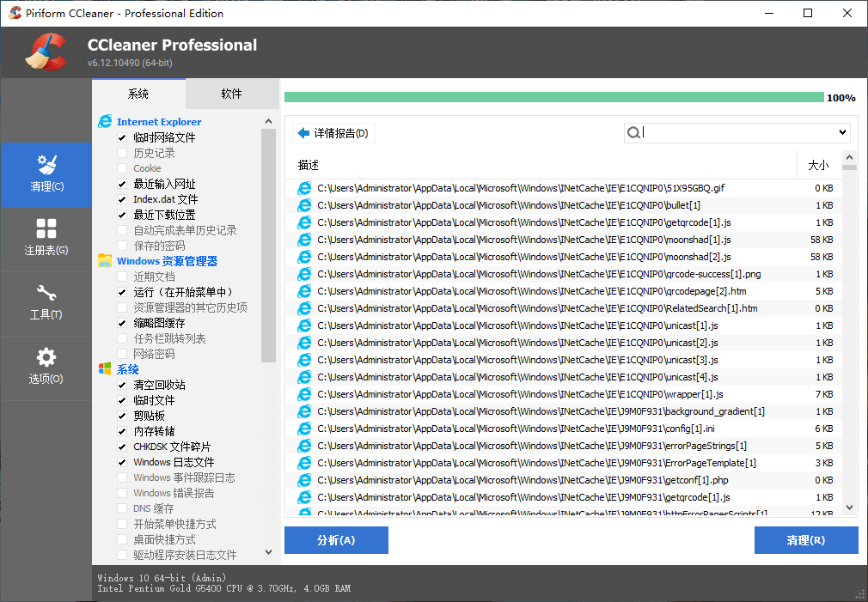Screen dimensions: 868x602
Task: Click the search magnifier icon
Action: [x=633, y=132]
